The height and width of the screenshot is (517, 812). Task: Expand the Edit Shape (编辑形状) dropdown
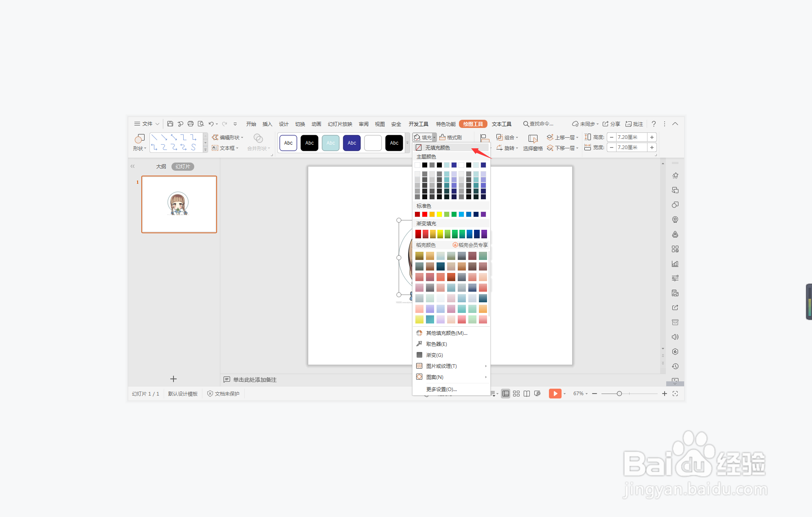[242, 138]
